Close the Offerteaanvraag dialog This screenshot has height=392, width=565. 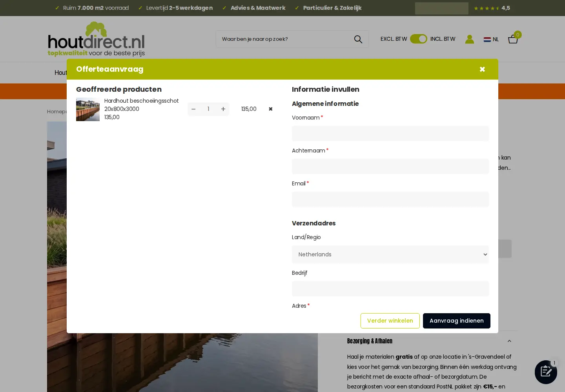482,69
